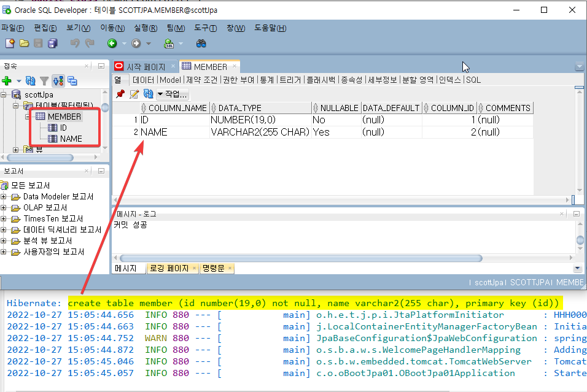Viewport: 587px width, 392px height.
Task: Click the schema browser icon in connections toolbar
Action: [x=58, y=80]
